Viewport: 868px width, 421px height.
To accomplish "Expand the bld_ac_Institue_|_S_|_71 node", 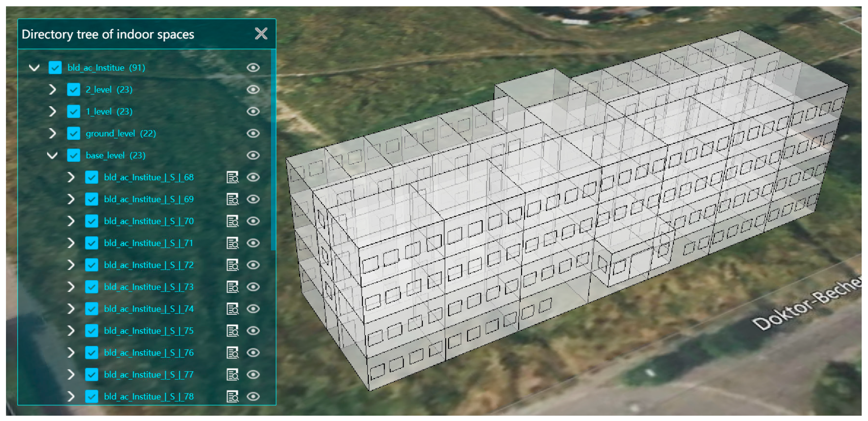I will pos(70,243).
